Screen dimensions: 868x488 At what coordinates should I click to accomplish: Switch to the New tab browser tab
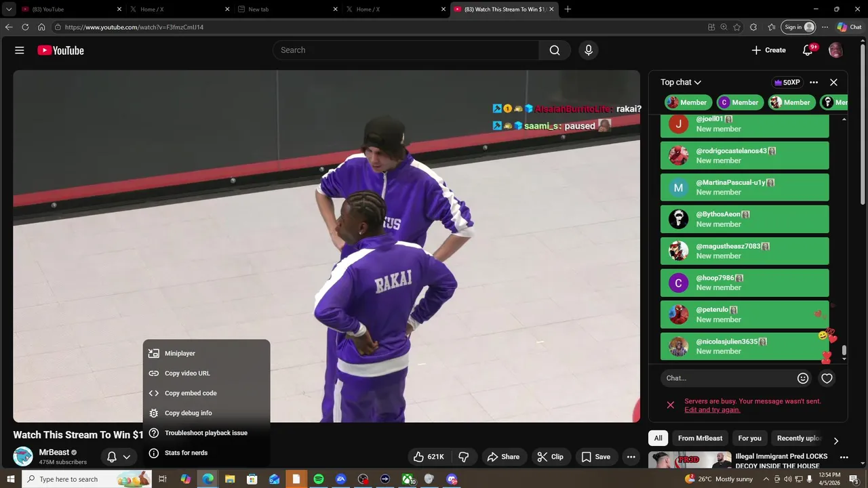tap(288, 9)
